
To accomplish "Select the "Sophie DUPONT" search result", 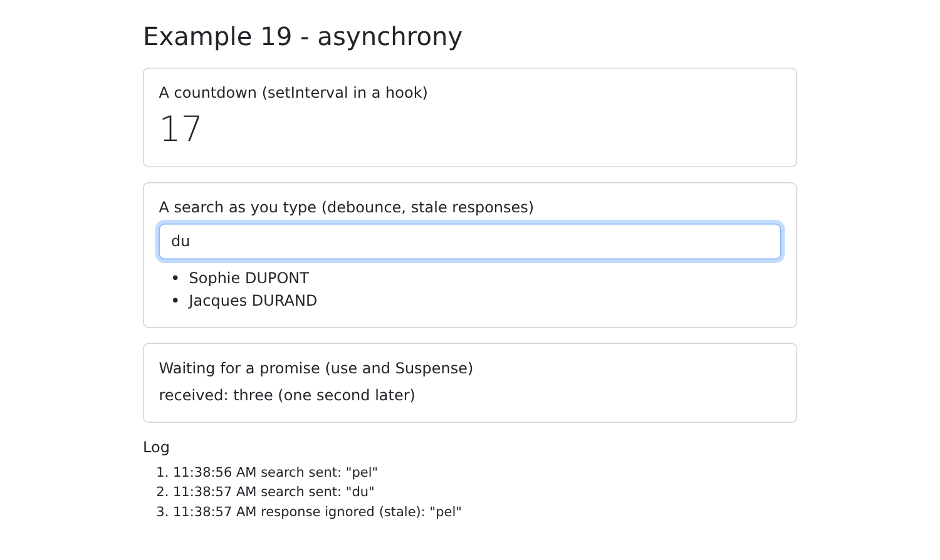I will 249,278.
